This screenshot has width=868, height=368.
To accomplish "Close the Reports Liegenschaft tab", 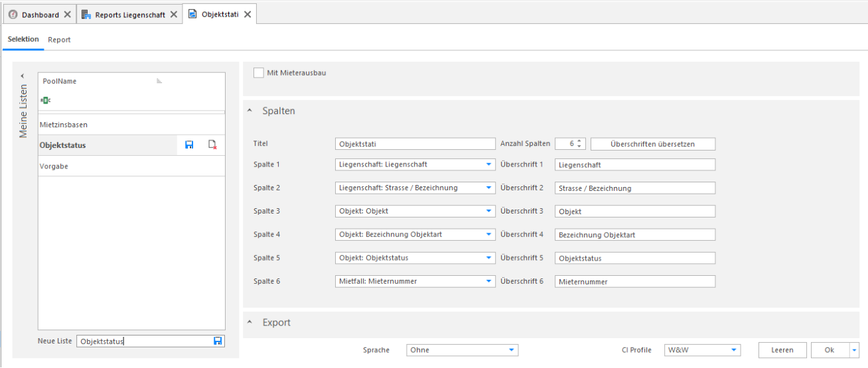I will (x=173, y=15).
